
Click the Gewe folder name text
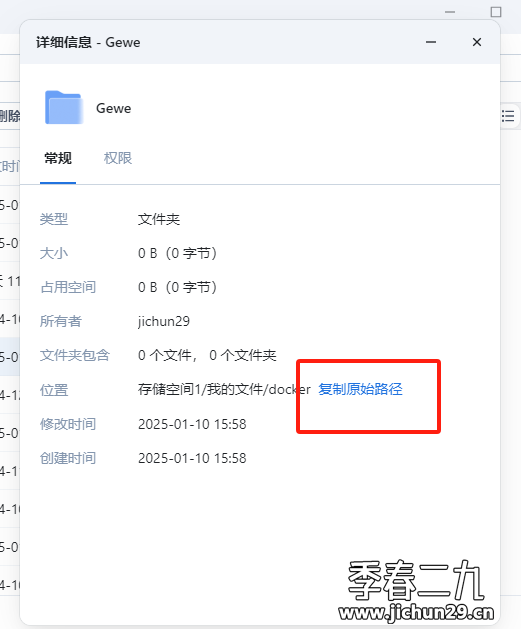coord(114,108)
